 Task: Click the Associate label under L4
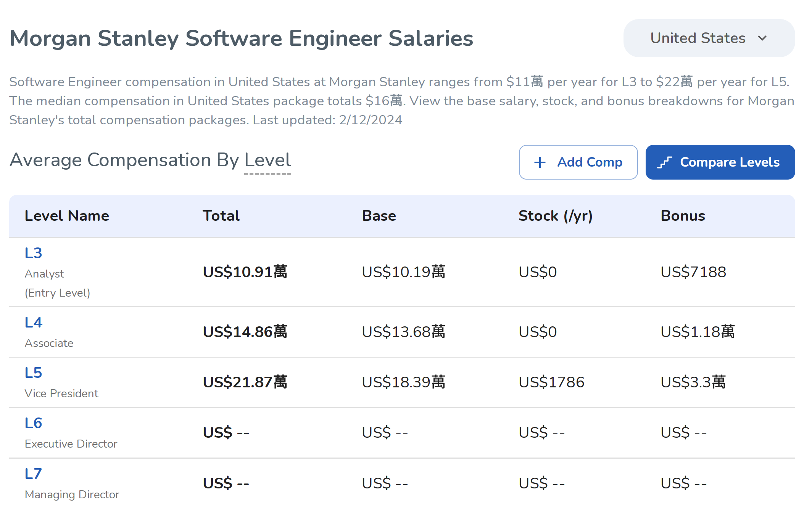click(x=49, y=343)
